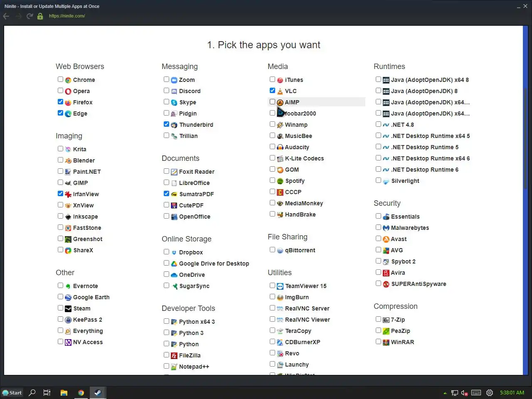This screenshot has height=399, width=532.
Task: Tick the Python x64 3 checkbox
Action: (x=166, y=321)
